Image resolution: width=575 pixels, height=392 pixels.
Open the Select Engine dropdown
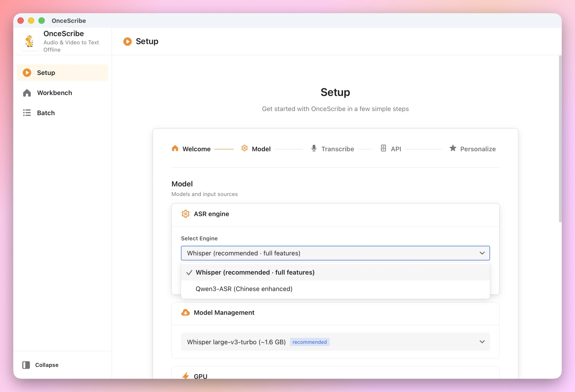[335, 253]
